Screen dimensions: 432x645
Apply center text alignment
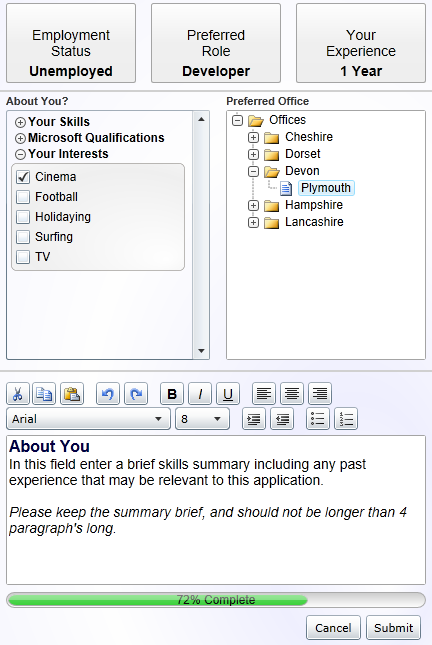click(292, 394)
